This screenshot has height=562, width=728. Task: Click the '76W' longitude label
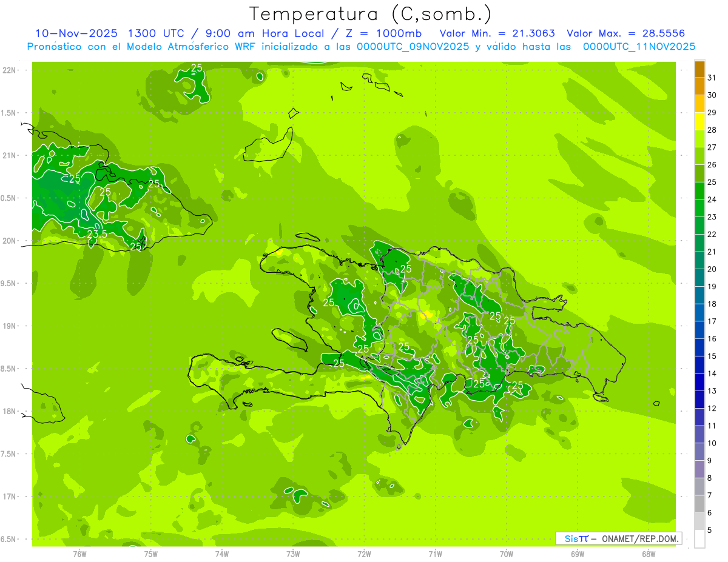tap(79, 554)
